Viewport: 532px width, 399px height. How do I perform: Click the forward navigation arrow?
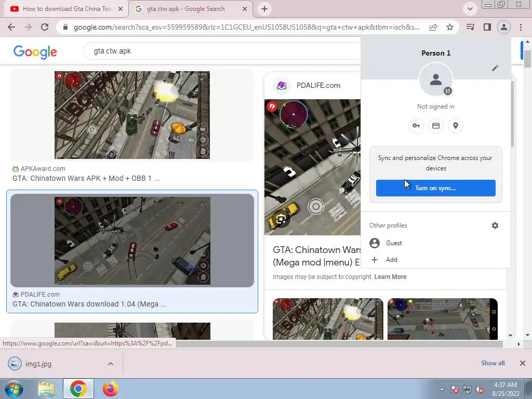[28, 27]
